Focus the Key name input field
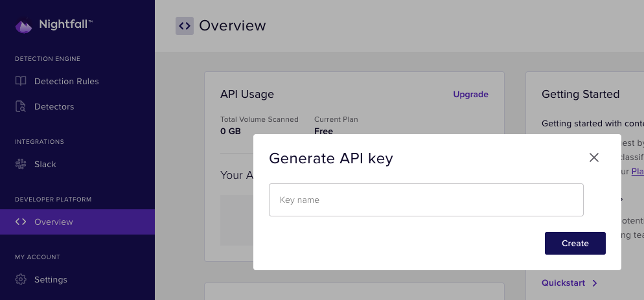Image resolution: width=644 pixels, height=300 pixels. click(x=426, y=200)
